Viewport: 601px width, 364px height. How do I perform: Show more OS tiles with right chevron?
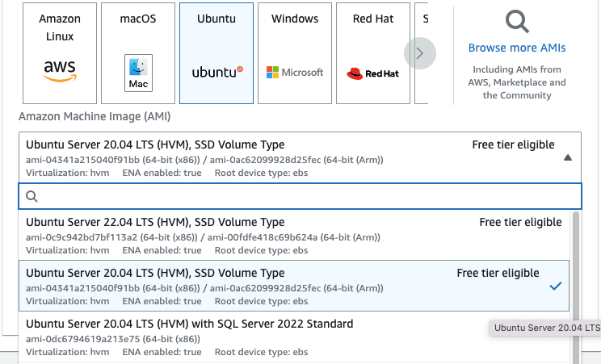tap(420, 53)
